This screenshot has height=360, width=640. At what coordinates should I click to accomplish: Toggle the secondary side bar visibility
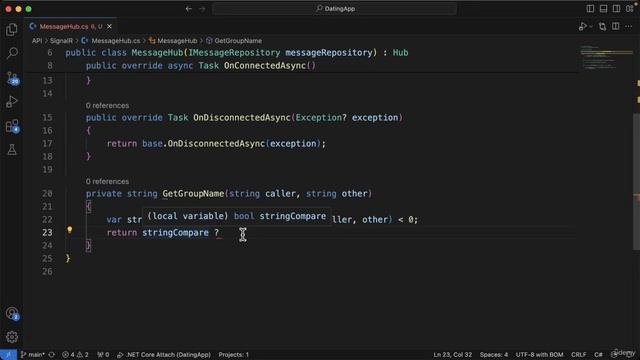click(x=616, y=9)
